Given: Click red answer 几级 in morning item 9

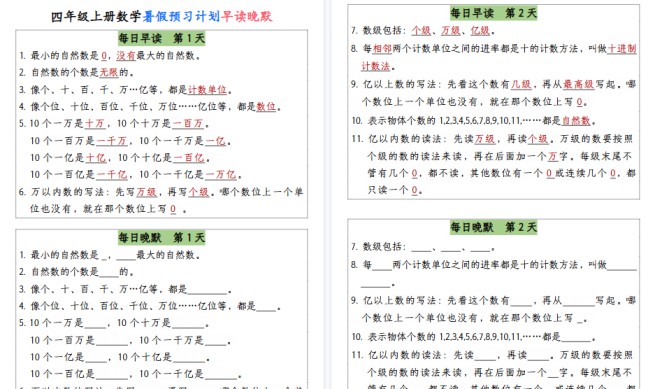Looking at the screenshot, I should [521, 84].
